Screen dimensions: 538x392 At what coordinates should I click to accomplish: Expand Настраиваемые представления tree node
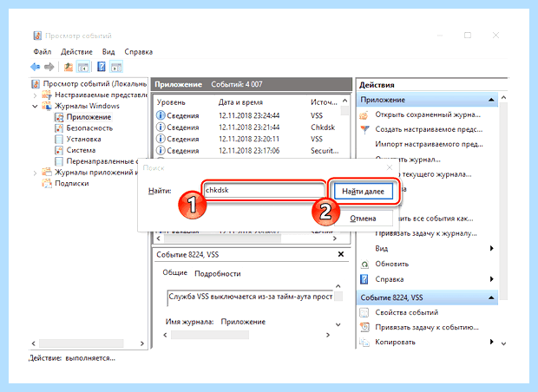click(x=35, y=95)
